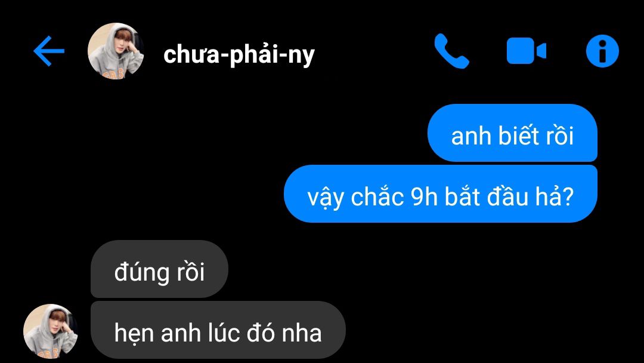The width and height of the screenshot is (644, 363).
Task: Open conversation info with the i icon
Action: 602,51
